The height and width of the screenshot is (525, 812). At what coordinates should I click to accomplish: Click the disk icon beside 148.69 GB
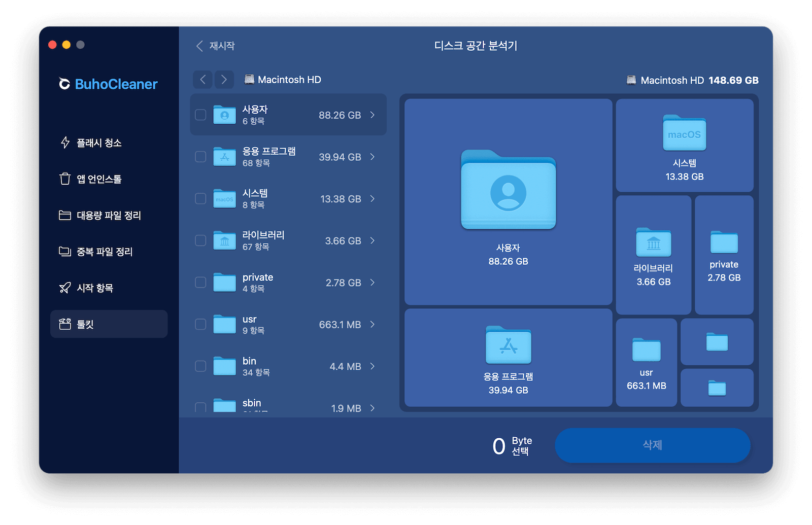point(631,80)
